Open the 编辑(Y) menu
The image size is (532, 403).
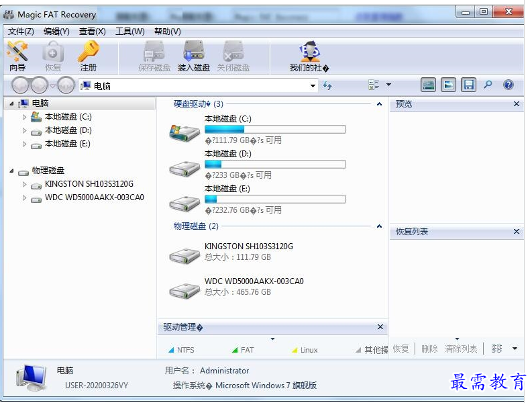coord(56,32)
